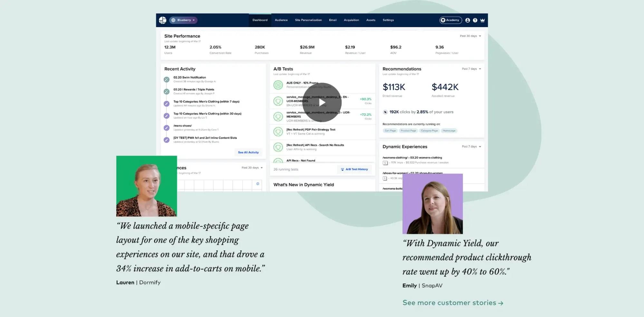
Task: Open the Audience menu
Action: [x=281, y=20]
